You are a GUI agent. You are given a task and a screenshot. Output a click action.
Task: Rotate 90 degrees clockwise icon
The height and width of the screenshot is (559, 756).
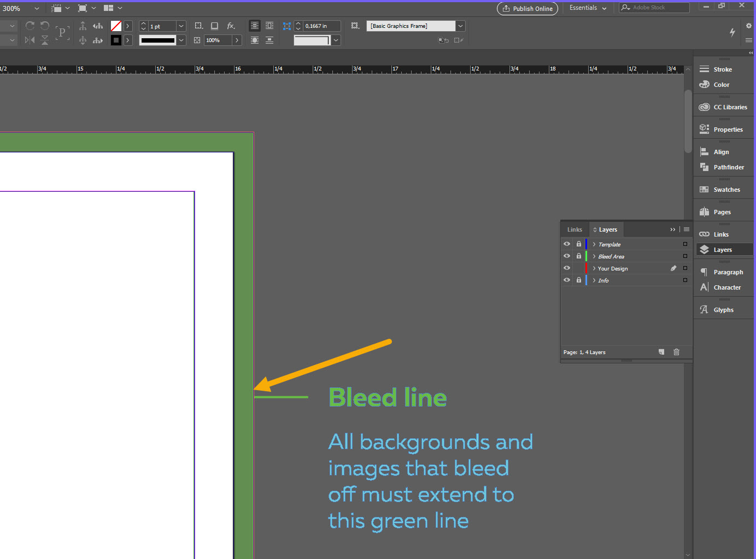(30, 26)
